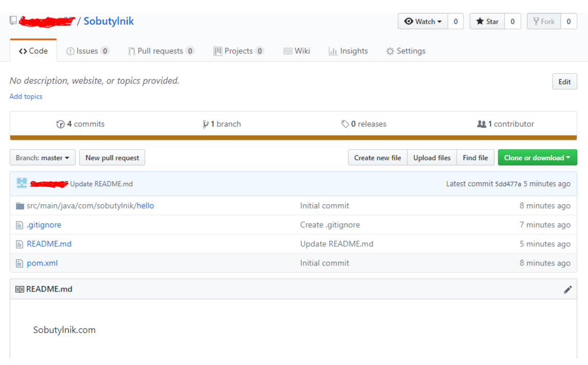Image resolution: width=588 pixels, height=365 pixels.
Task: View the 1 branch list
Action: 222,124
